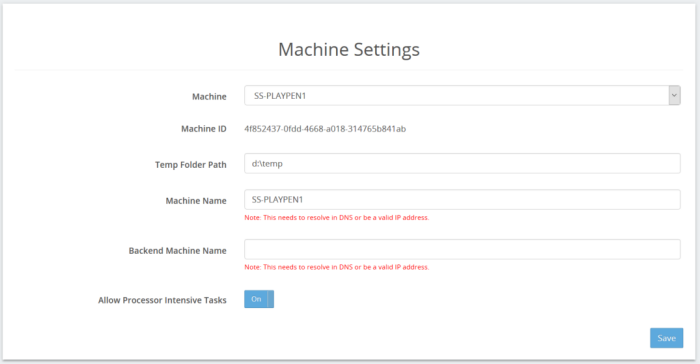Focus the empty Backend Machine Name field
This screenshot has width=700, height=364.
tap(462, 249)
